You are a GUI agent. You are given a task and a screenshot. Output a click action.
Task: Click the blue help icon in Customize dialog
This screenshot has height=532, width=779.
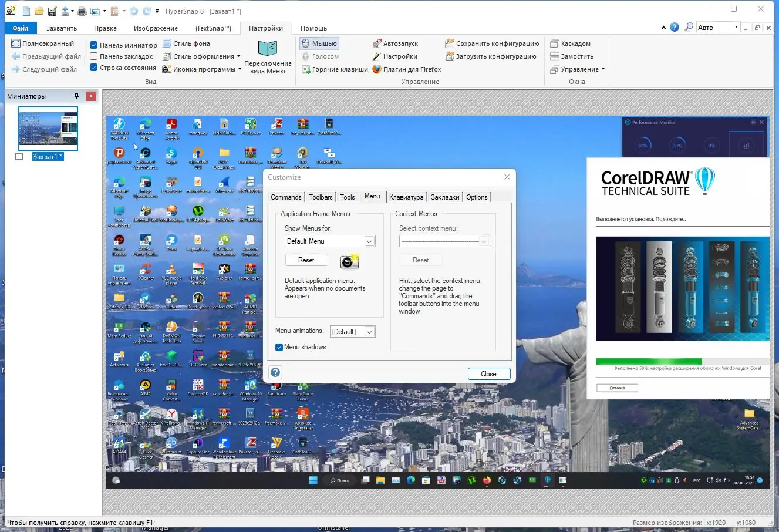[275, 372]
